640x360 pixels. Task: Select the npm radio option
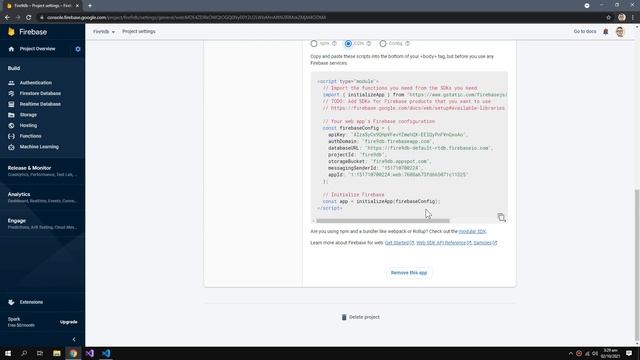[313, 43]
